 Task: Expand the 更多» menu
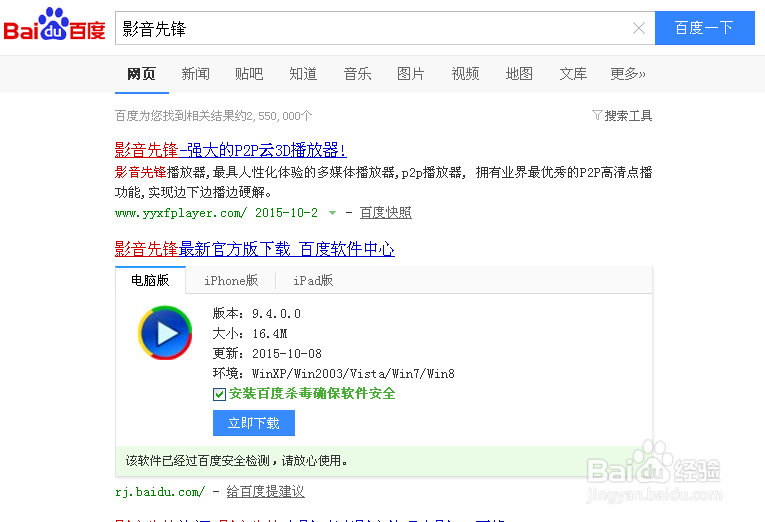click(x=627, y=74)
